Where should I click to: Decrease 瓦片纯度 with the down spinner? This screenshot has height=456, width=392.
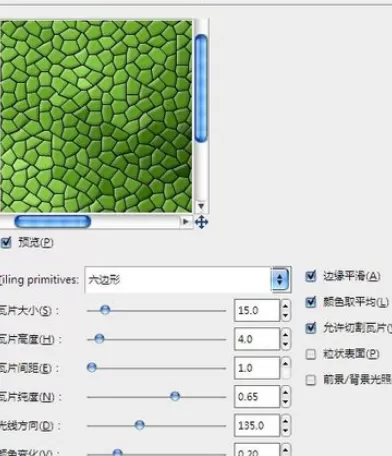(x=285, y=402)
